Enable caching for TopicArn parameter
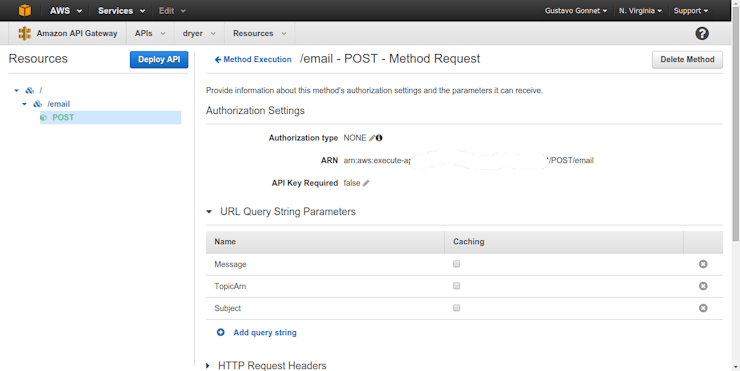The height and width of the screenshot is (371, 740). point(456,286)
